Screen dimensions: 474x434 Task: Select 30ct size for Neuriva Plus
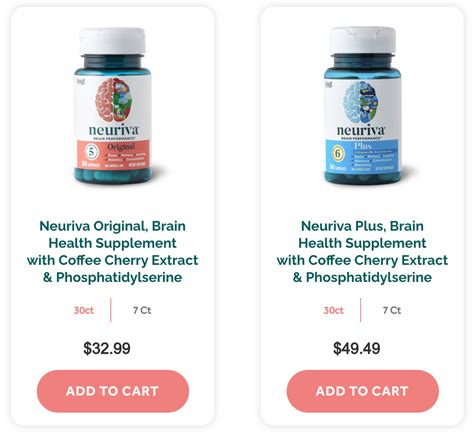[x=334, y=310]
